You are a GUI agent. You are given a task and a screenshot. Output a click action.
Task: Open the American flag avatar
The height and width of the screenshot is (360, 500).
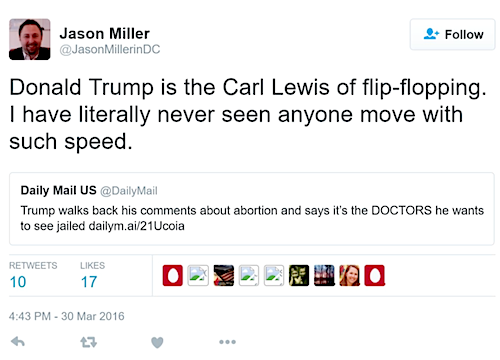(224, 276)
